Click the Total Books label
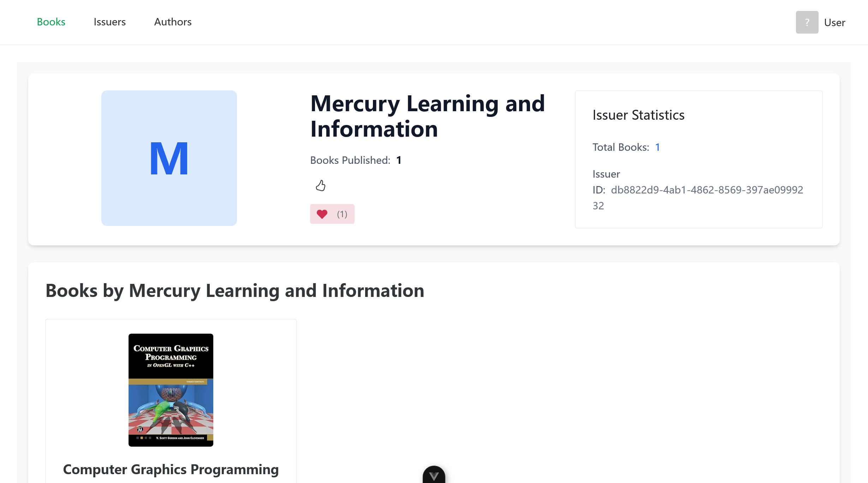 (621, 147)
